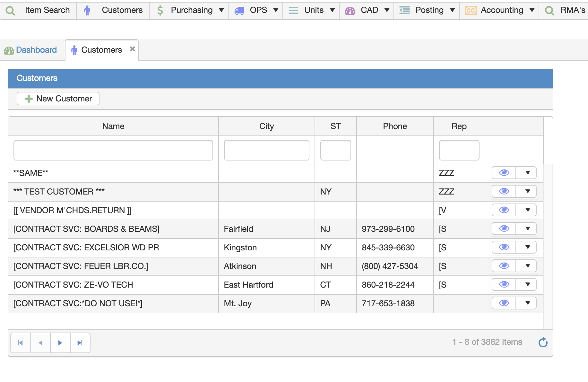Open the RMA's menu item
Image resolution: width=588 pixels, height=382 pixels.
564,10
